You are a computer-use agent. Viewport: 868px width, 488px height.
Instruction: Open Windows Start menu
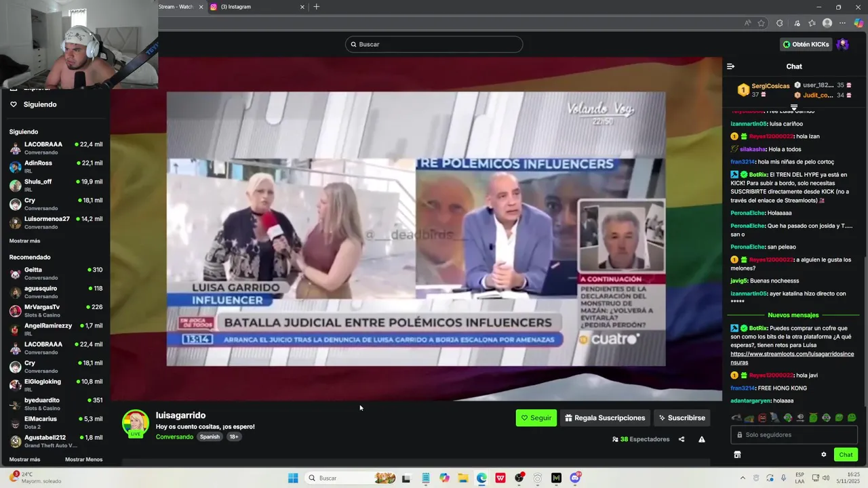click(293, 478)
